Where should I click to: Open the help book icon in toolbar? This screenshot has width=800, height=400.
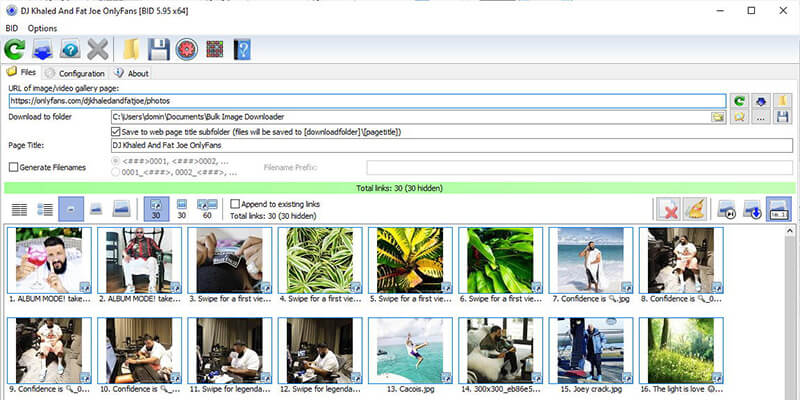(x=242, y=49)
